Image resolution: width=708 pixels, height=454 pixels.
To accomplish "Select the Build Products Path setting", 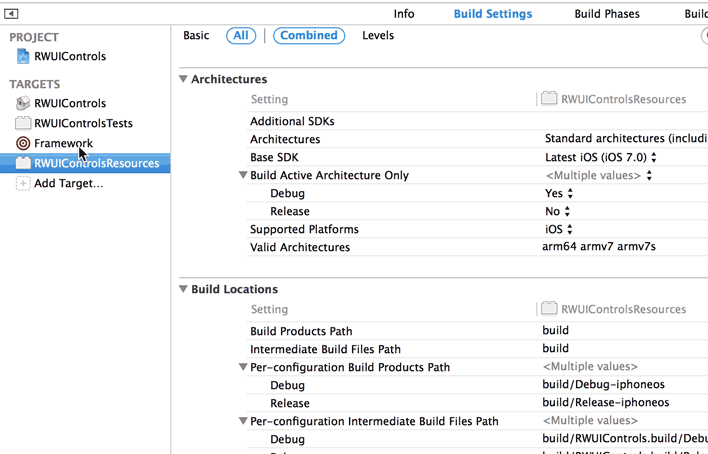I will (x=301, y=331).
